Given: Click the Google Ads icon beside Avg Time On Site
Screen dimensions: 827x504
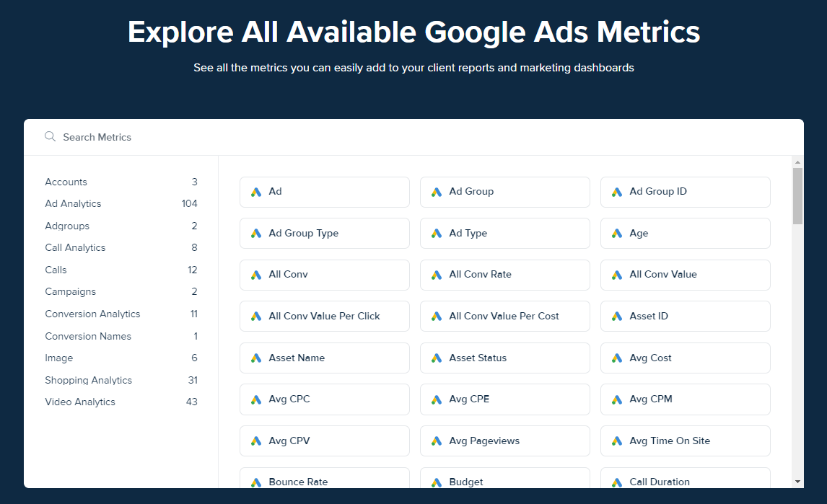Looking at the screenshot, I should point(617,441).
